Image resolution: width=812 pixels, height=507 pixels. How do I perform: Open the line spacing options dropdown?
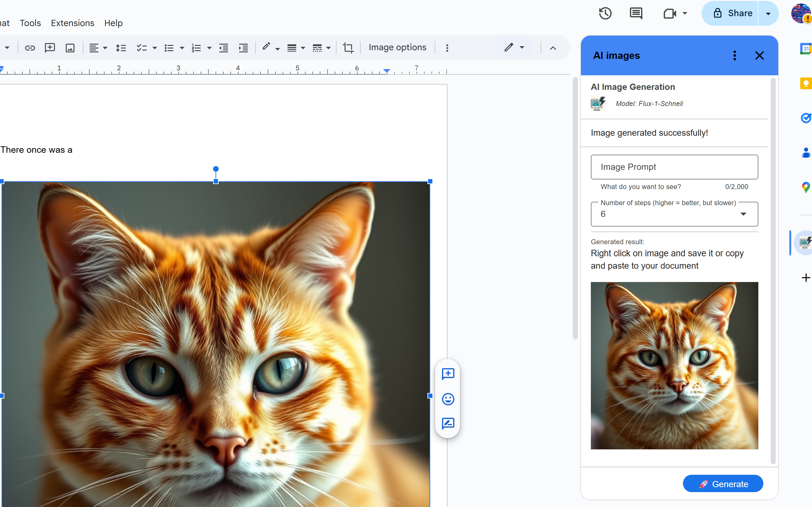tap(121, 48)
